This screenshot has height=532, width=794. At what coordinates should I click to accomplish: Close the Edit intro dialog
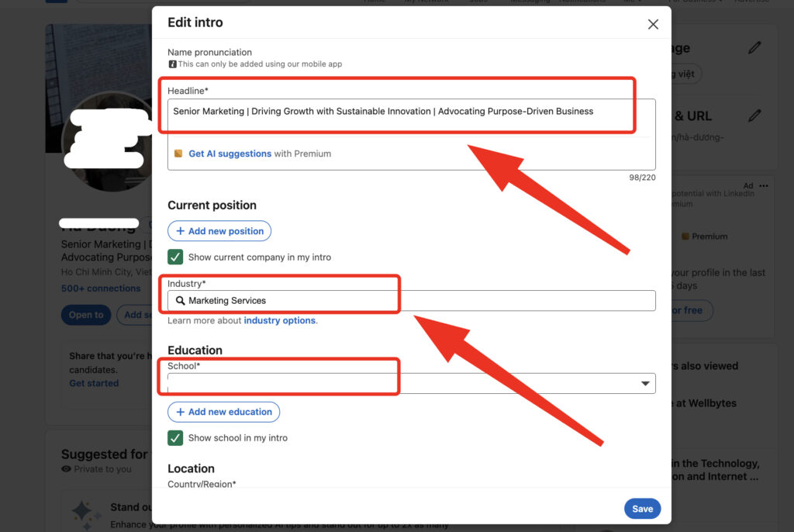click(653, 24)
